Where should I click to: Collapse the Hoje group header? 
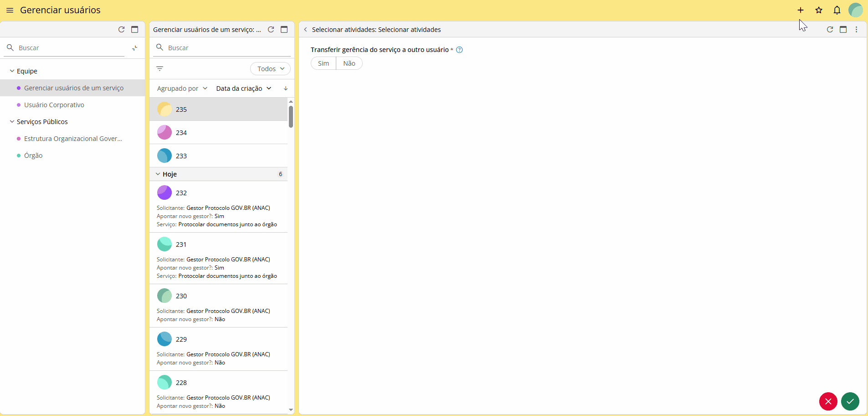(158, 174)
